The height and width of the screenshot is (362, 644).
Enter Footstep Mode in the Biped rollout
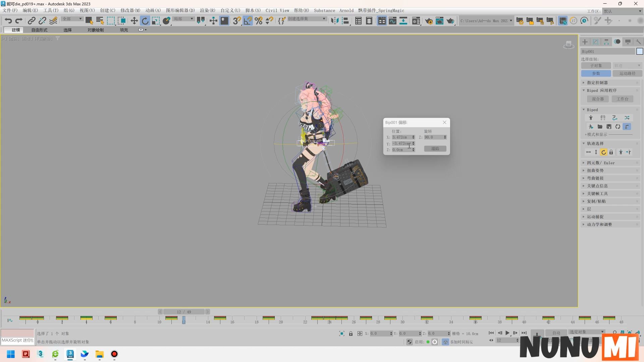[603, 118]
